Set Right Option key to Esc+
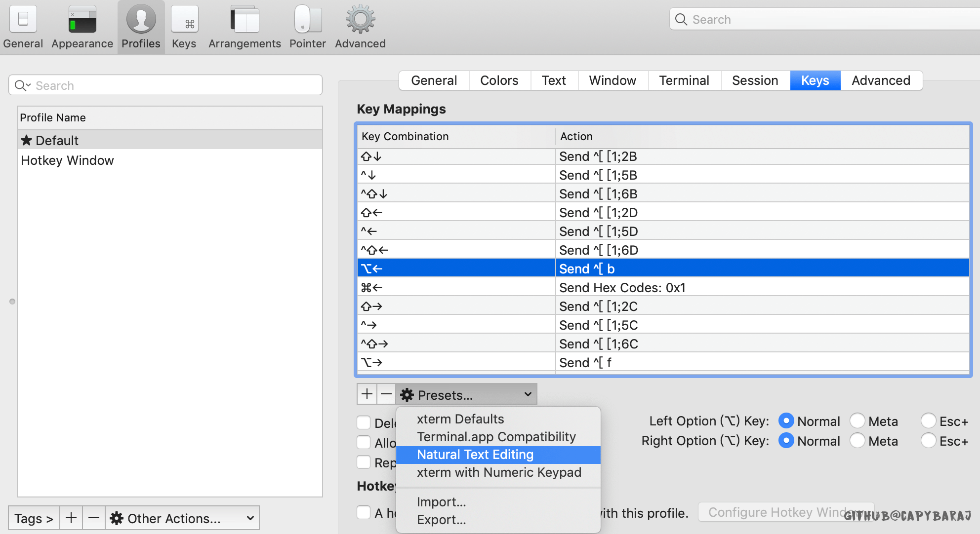The height and width of the screenshot is (534, 980). tap(929, 441)
